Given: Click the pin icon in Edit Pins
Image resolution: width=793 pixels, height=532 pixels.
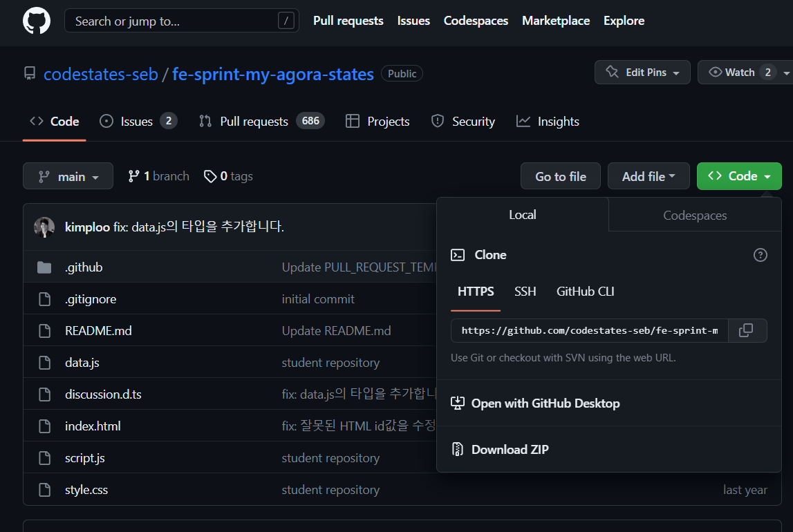Looking at the screenshot, I should [612, 72].
